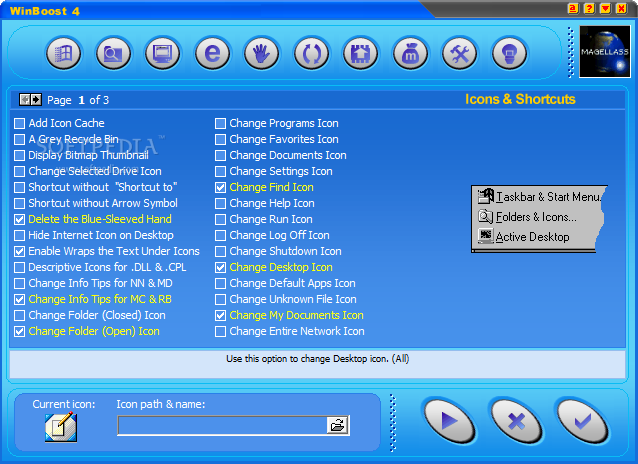Go to previous page arrow
Image resolution: width=638 pixels, height=464 pixels.
pos(25,100)
